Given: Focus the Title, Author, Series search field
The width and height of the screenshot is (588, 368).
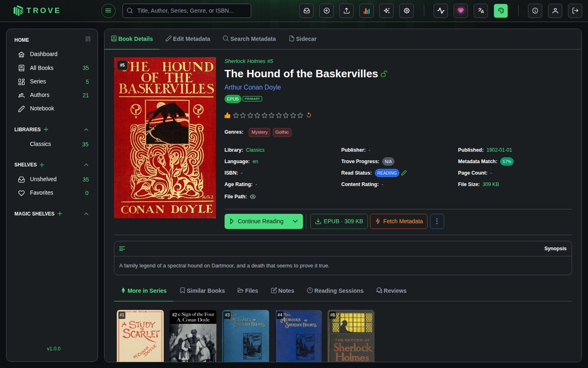Looking at the screenshot, I should (x=187, y=11).
